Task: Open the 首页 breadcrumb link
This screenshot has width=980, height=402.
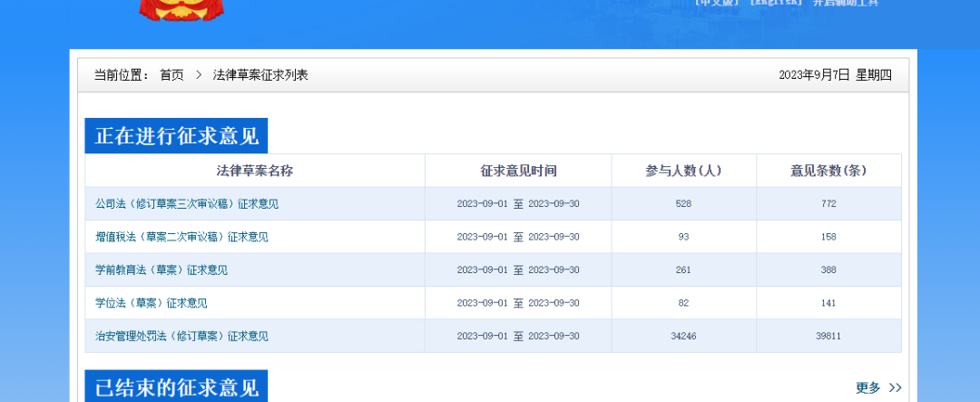Action: 171,75
